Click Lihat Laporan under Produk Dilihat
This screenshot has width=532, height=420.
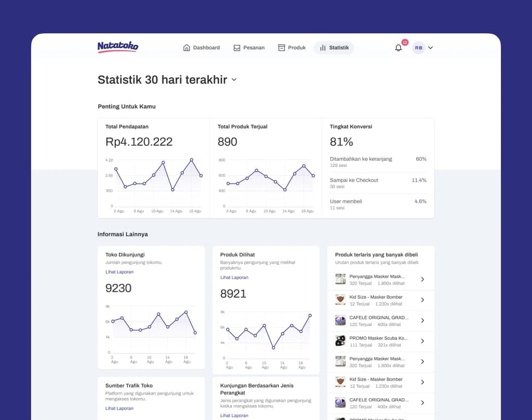coord(234,277)
